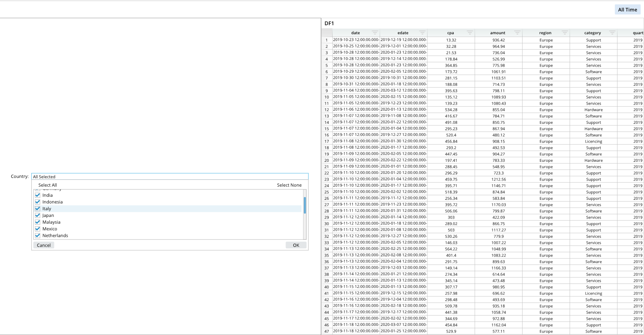Click the Licencing cell in row 17
644x335 pixels.
(x=593, y=141)
